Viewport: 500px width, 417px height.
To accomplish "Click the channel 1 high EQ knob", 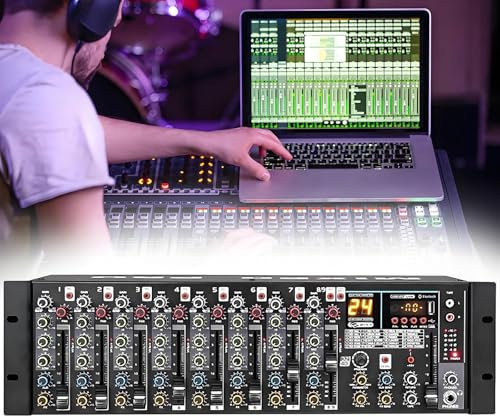I will pos(44,322).
